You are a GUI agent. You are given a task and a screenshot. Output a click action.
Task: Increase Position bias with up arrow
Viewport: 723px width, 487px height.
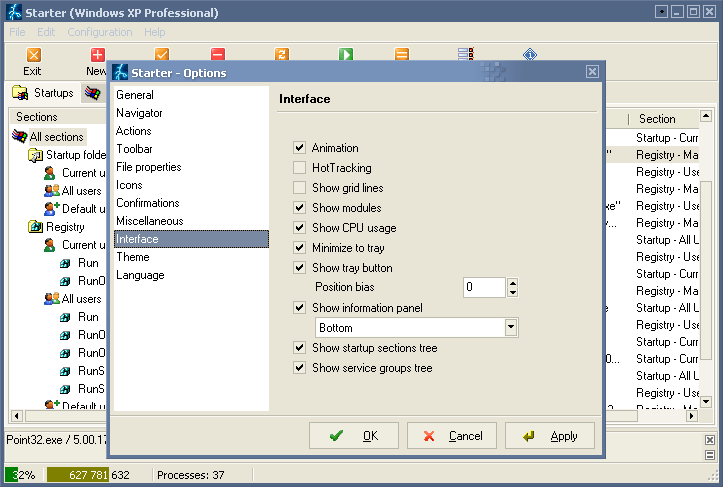pyautogui.click(x=512, y=282)
